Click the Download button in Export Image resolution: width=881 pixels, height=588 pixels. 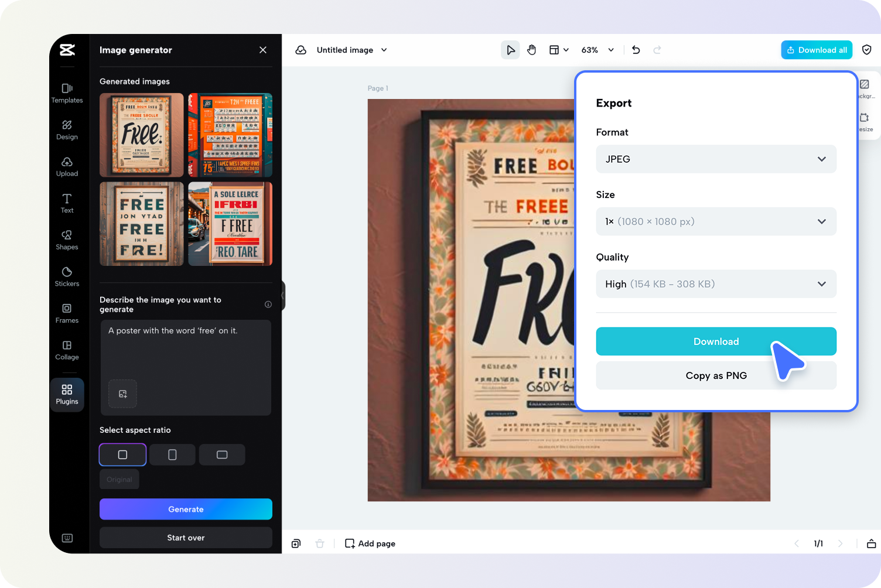[716, 341]
